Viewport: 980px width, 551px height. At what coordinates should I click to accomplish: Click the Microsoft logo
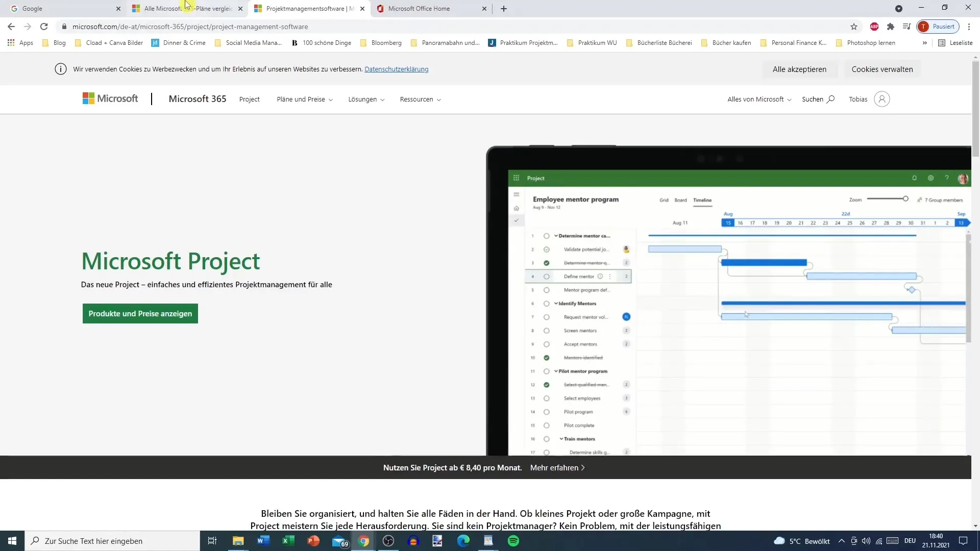pyautogui.click(x=110, y=98)
